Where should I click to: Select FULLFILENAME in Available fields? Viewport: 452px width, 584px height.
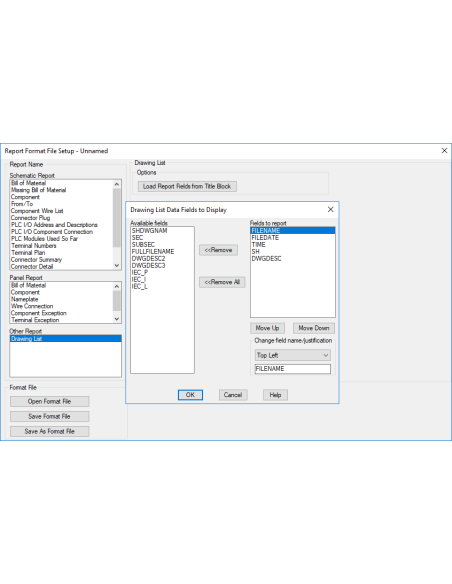click(162, 251)
